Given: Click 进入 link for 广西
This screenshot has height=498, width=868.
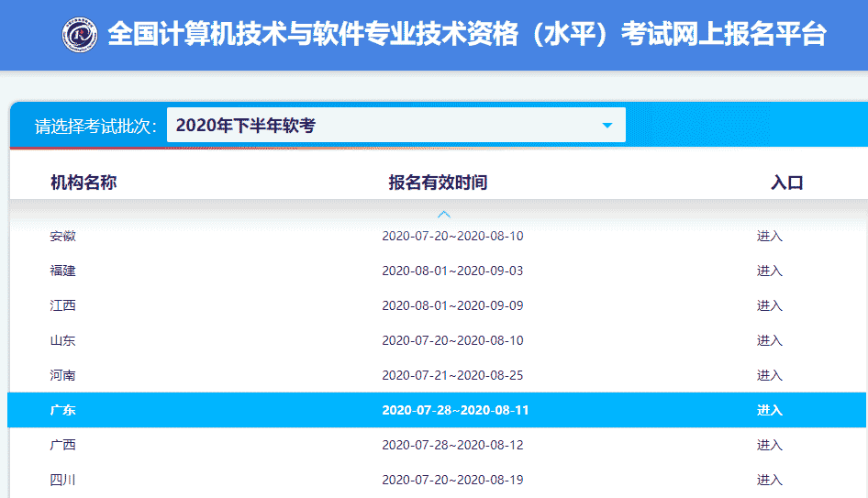Looking at the screenshot, I should pyautogui.click(x=769, y=445).
